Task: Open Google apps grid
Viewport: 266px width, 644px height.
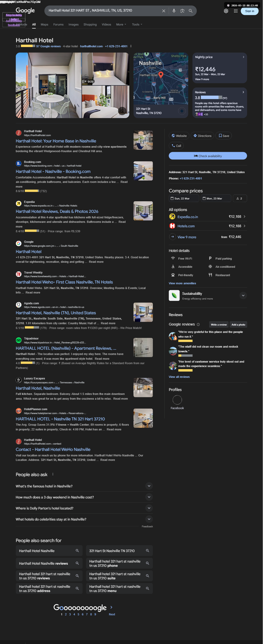Action: [x=236, y=11]
